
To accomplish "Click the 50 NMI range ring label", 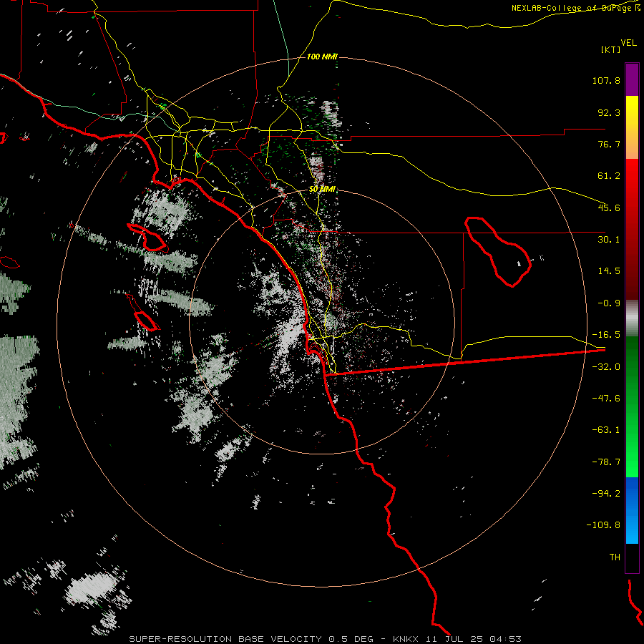I will tap(322, 189).
